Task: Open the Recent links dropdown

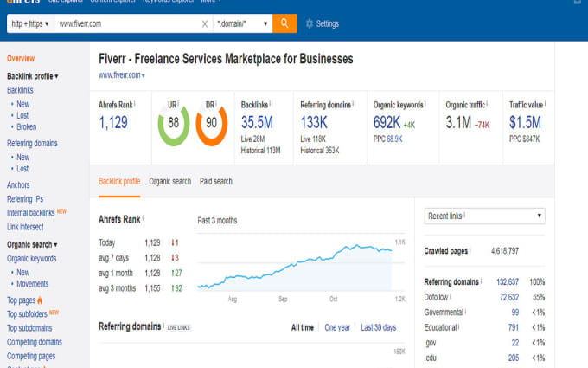Action: click(484, 216)
